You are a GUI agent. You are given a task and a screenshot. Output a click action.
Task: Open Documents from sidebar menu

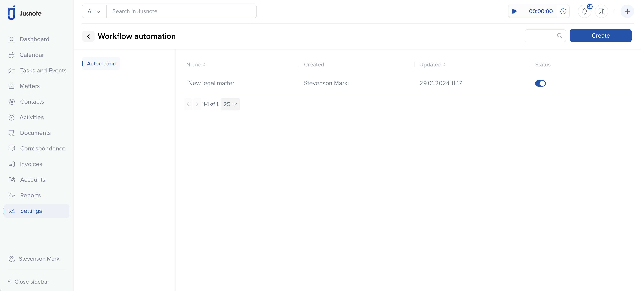(35, 133)
